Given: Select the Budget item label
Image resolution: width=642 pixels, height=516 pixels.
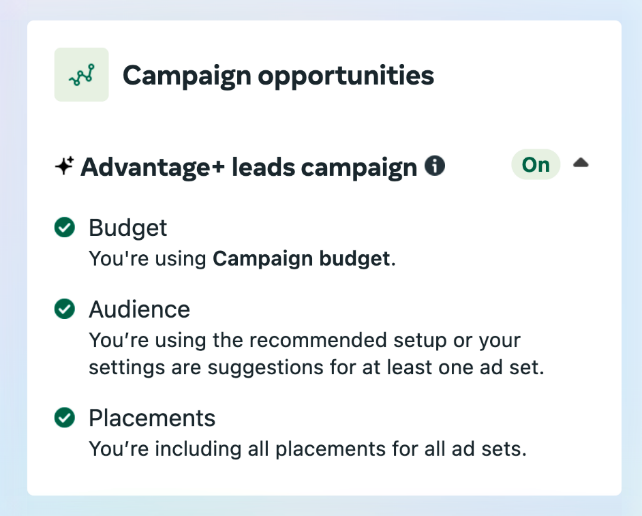Looking at the screenshot, I should coord(128,228).
